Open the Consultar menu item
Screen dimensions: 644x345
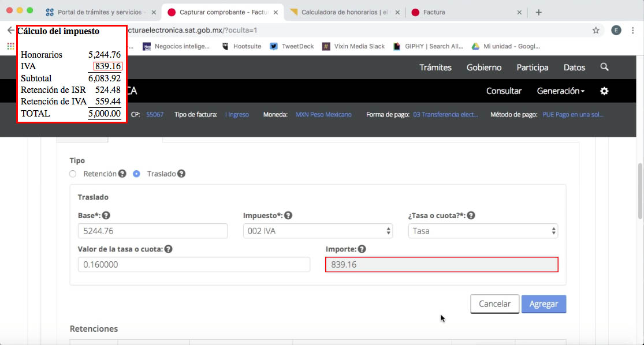(x=504, y=91)
